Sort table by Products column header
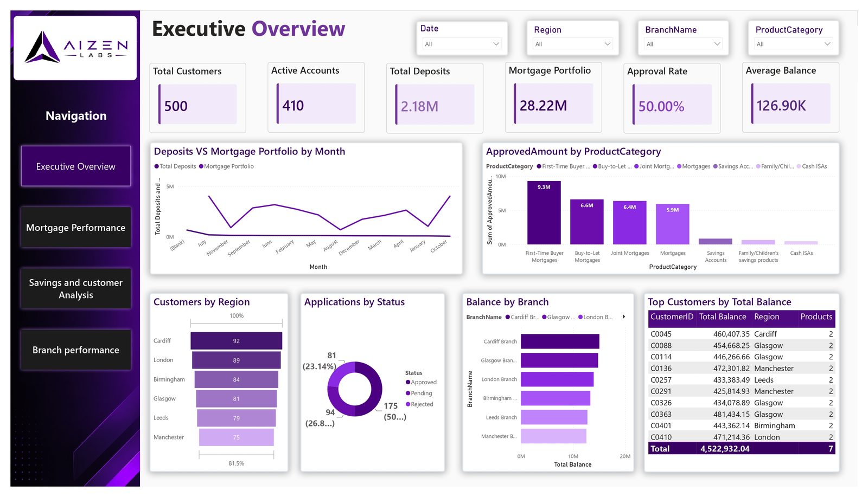 (816, 317)
